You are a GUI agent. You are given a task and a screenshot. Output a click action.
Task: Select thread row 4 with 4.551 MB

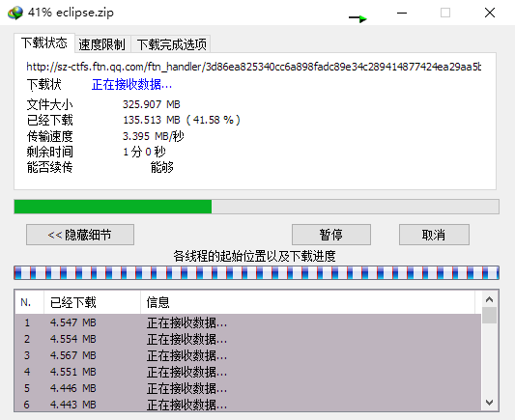pyautogui.click(x=248, y=372)
